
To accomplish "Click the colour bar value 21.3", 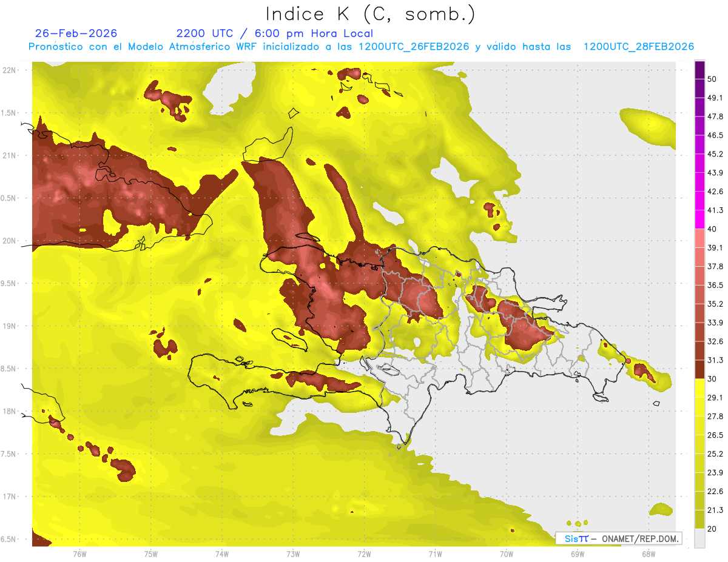I will tap(716, 510).
